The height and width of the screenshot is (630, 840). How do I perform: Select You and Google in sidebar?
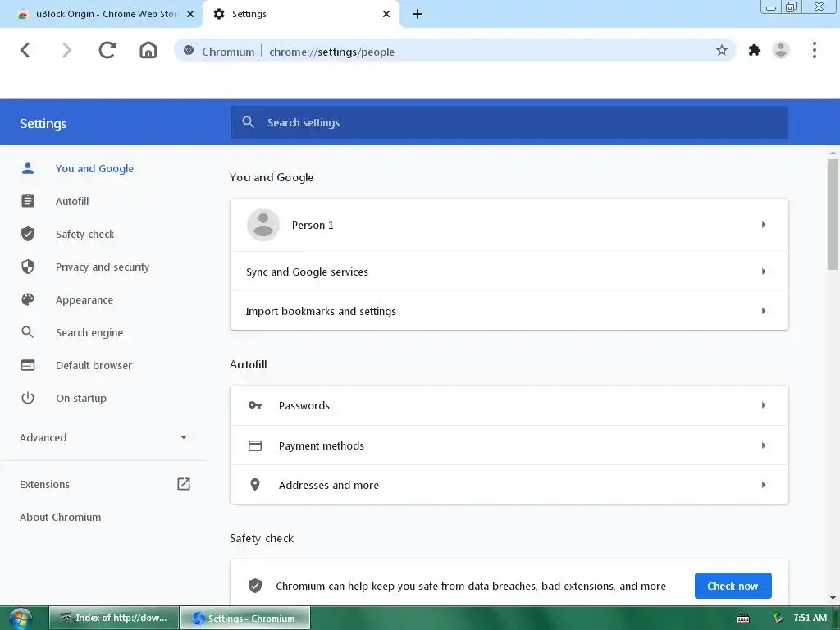click(x=95, y=168)
